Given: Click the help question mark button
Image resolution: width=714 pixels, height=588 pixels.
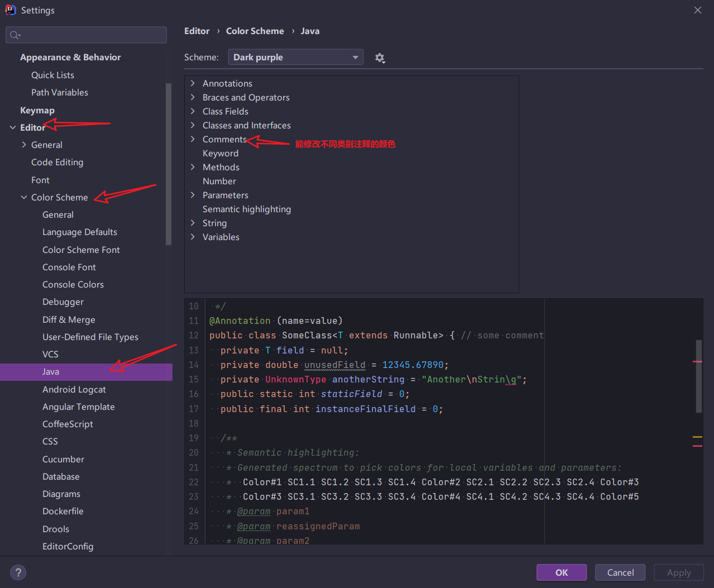Looking at the screenshot, I should pyautogui.click(x=18, y=572).
